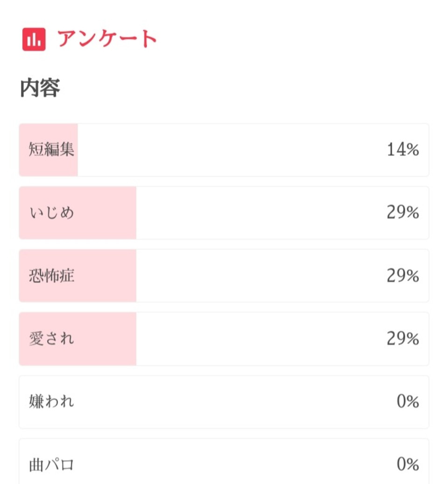Click the pink progress bar of 短編集
The width and height of the screenshot is (448, 484).
click(x=49, y=150)
